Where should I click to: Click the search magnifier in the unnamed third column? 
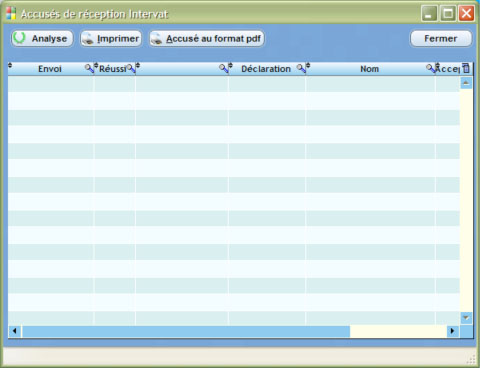(x=223, y=69)
